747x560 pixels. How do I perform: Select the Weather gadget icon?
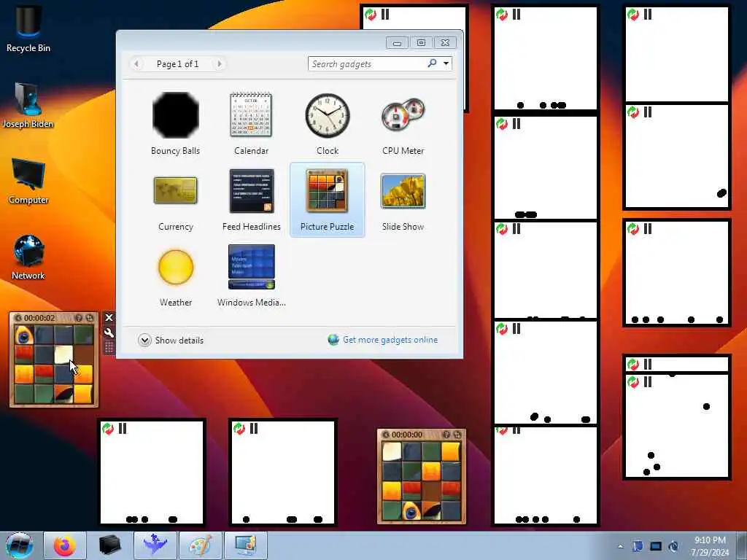pyautogui.click(x=176, y=267)
